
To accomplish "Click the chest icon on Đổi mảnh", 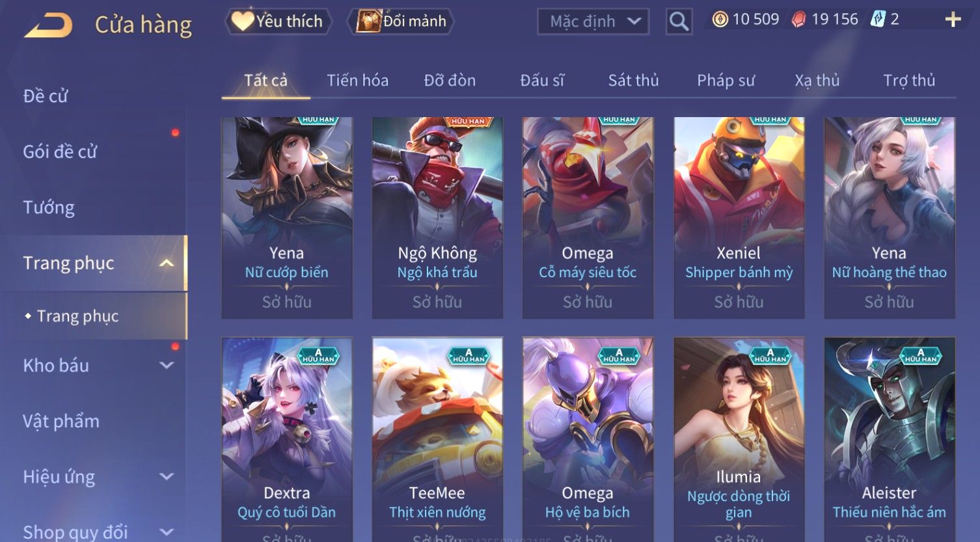I will pyautogui.click(x=368, y=21).
